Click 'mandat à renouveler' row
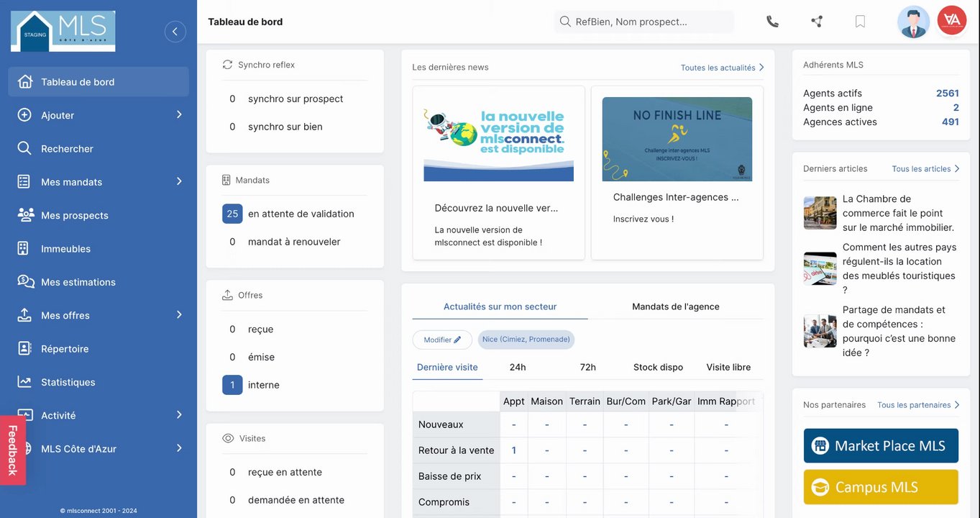This screenshot has width=980, height=518. click(x=295, y=242)
